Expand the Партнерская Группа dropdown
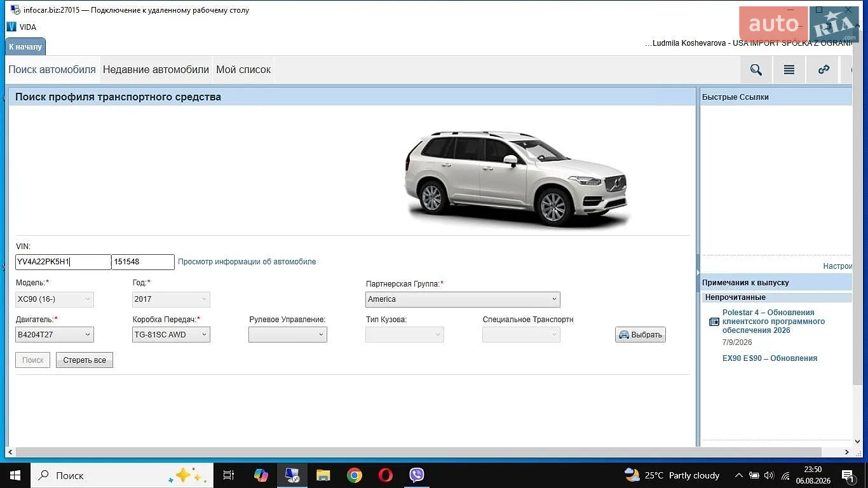The width and height of the screenshot is (868, 488). pos(463,299)
